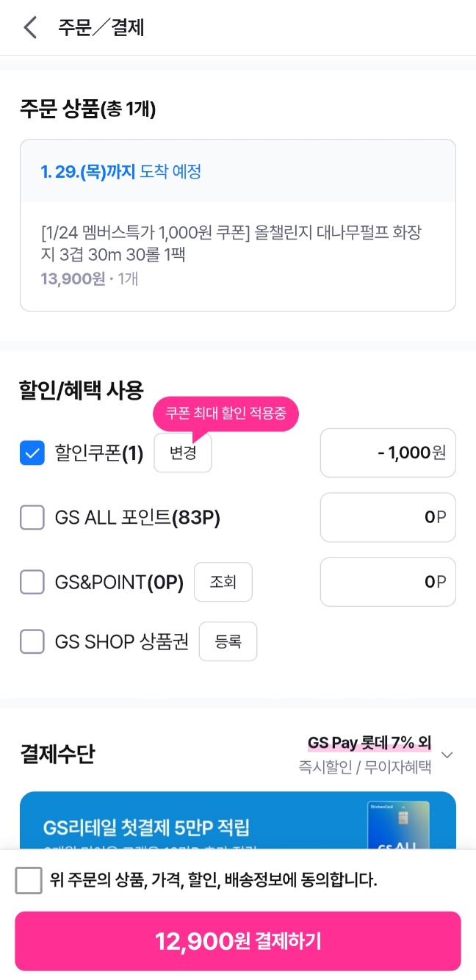Tick the GS SHOP 상품권 checkbox

[x=32, y=642]
